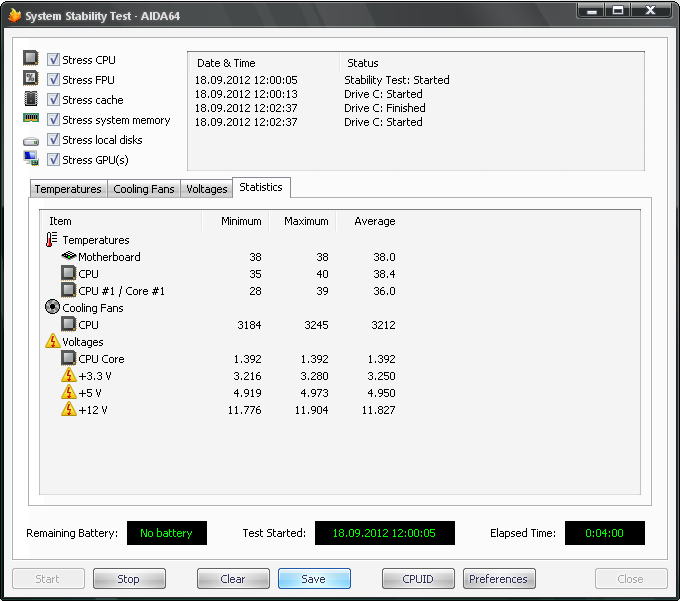Image resolution: width=680 pixels, height=601 pixels.
Task: Click the Item column header
Action: pyautogui.click(x=121, y=221)
